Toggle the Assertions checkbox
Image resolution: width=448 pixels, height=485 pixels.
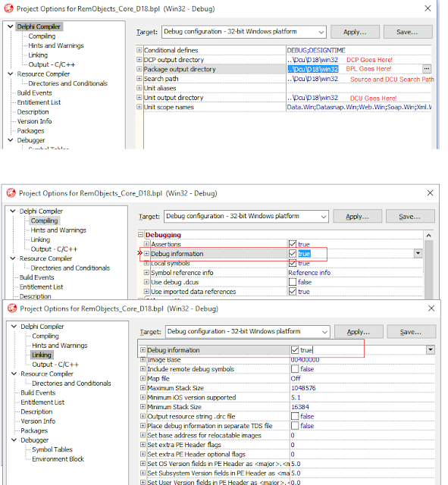[x=293, y=244]
